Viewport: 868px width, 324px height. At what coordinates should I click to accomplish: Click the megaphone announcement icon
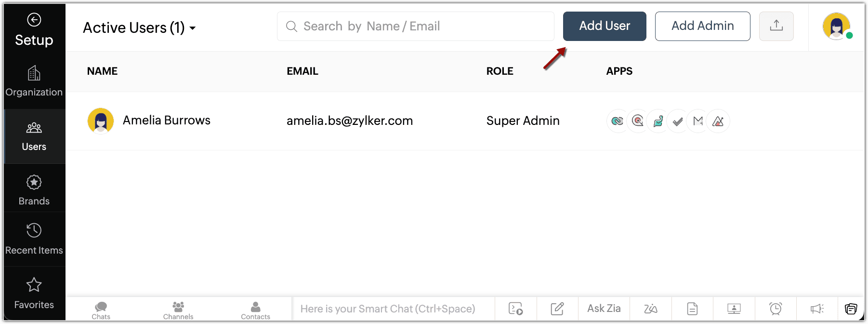817,309
